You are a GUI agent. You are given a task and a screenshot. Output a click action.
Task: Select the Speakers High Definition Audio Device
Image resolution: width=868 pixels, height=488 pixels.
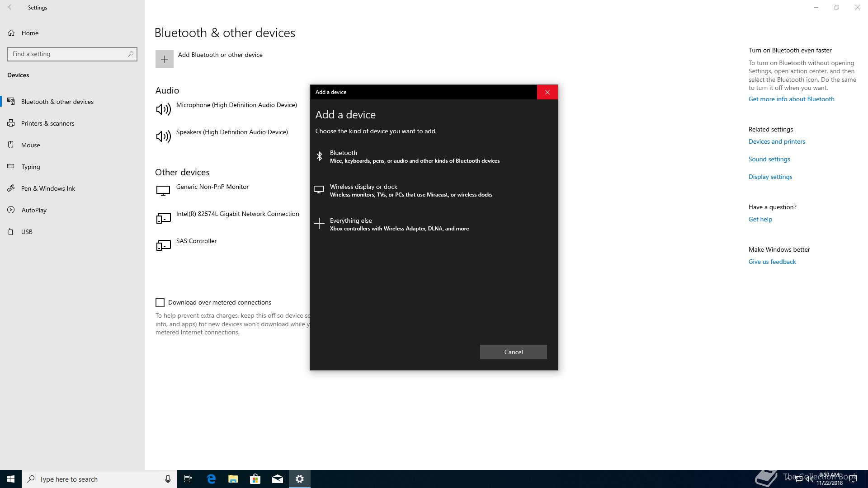click(x=231, y=132)
